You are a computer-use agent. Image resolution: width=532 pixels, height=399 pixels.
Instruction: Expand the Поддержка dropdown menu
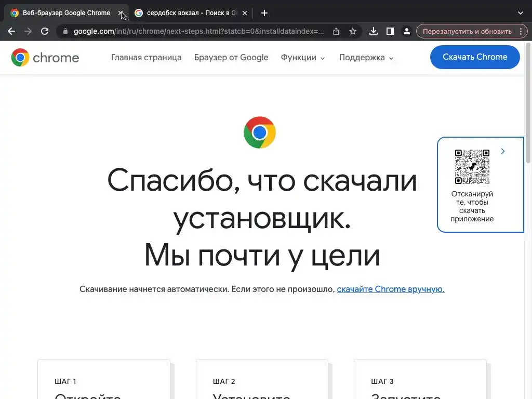[366, 58]
